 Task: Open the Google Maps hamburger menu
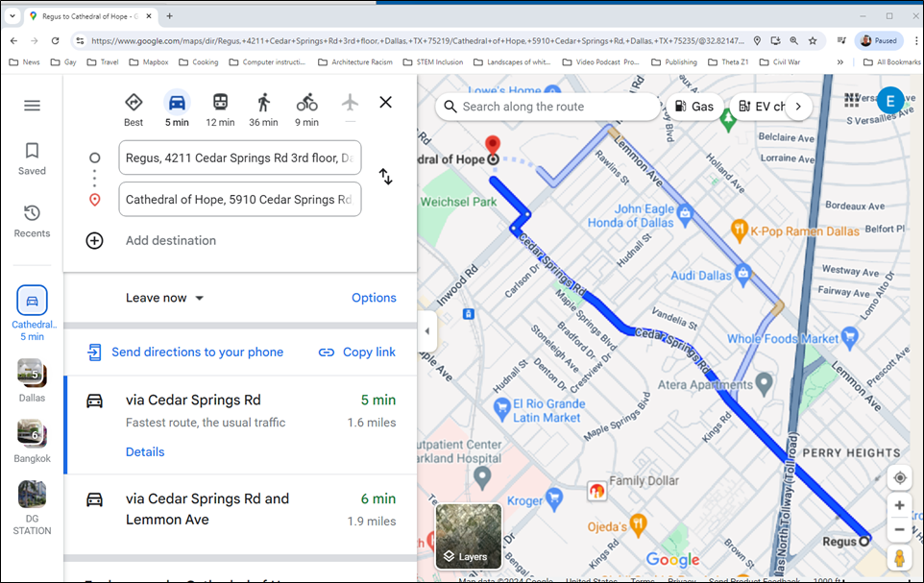coord(32,106)
